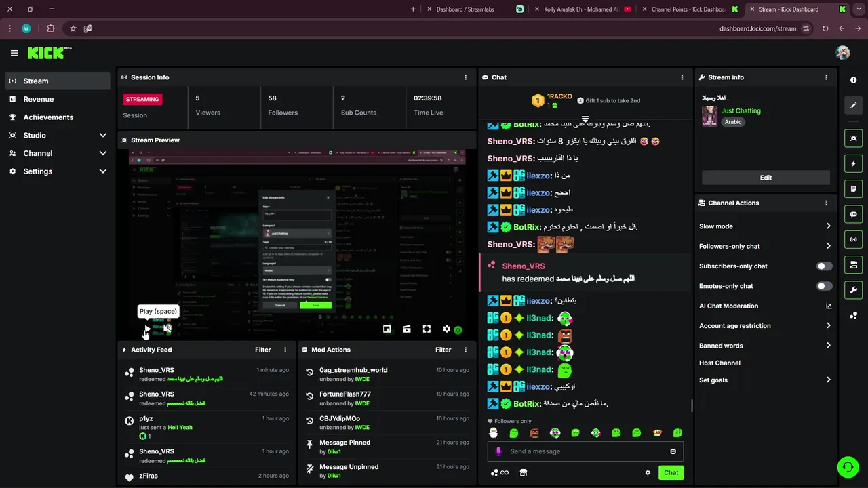This screenshot has height=488, width=868.
Task: Play the stream preview
Action: click(148, 329)
